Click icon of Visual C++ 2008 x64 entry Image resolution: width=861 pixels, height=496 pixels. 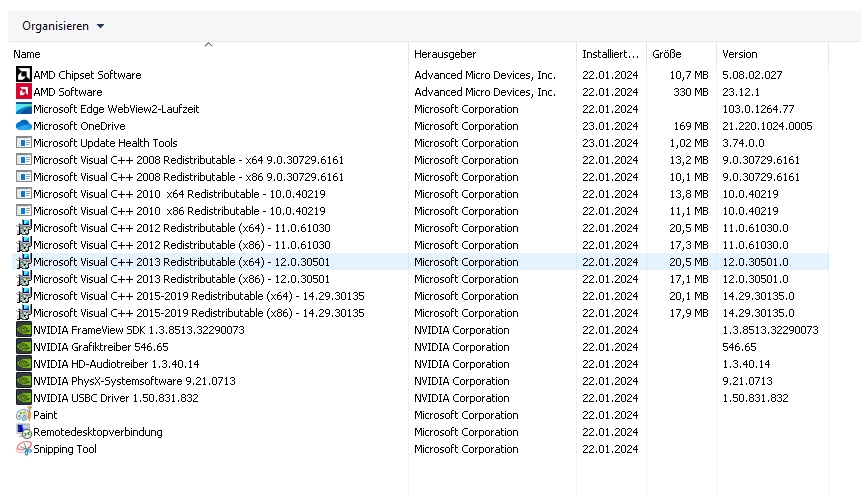[x=24, y=160]
